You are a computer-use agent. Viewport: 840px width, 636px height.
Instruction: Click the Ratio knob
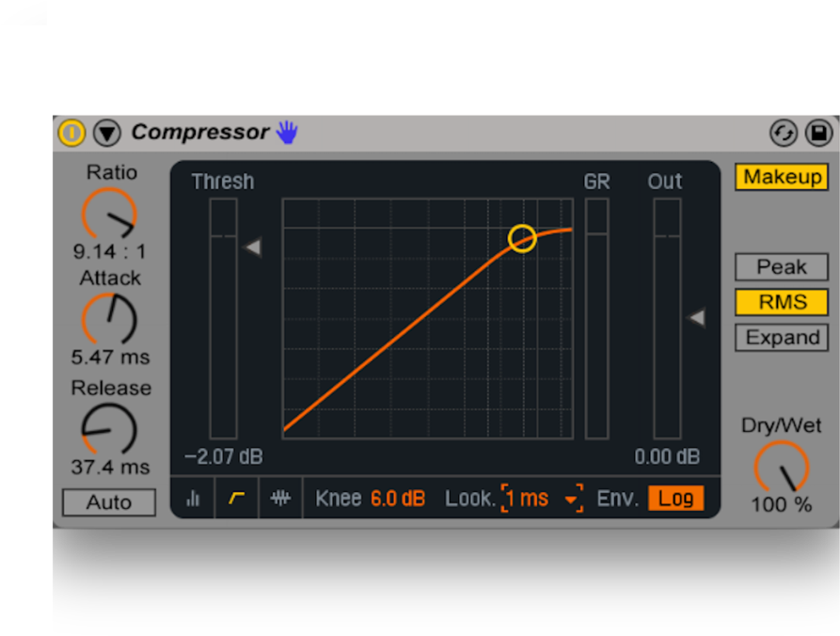pyautogui.click(x=109, y=214)
